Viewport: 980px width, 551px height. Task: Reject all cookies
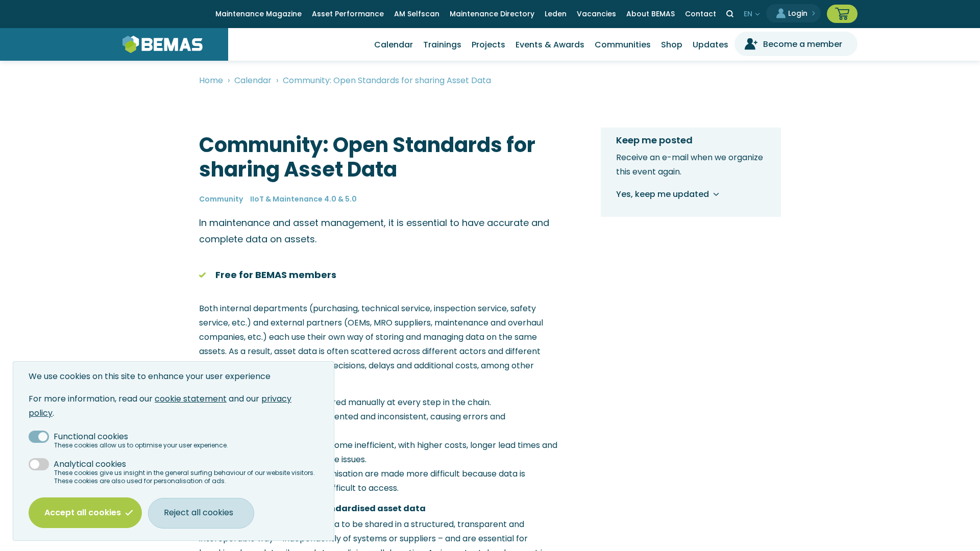[x=201, y=513]
